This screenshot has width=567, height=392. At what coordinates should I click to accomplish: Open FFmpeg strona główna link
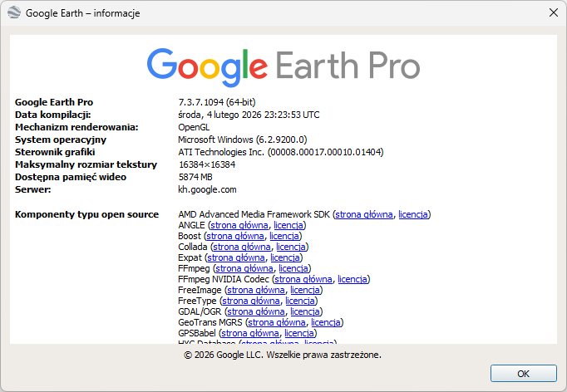pyautogui.click(x=244, y=268)
